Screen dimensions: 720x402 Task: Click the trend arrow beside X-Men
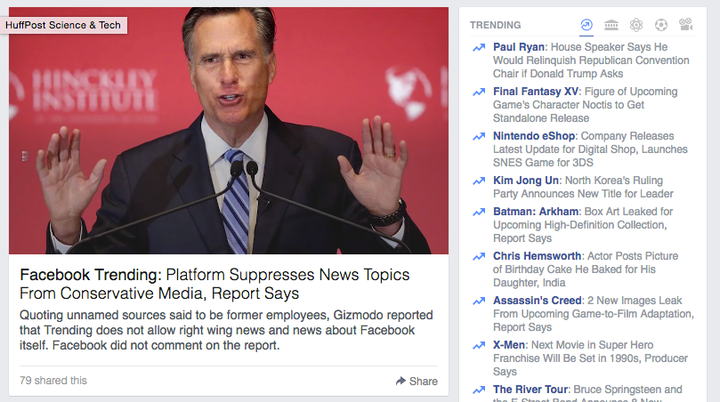point(479,345)
